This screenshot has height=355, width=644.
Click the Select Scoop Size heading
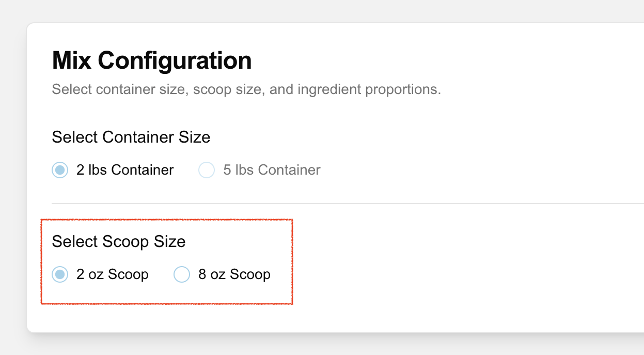(118, 241)
